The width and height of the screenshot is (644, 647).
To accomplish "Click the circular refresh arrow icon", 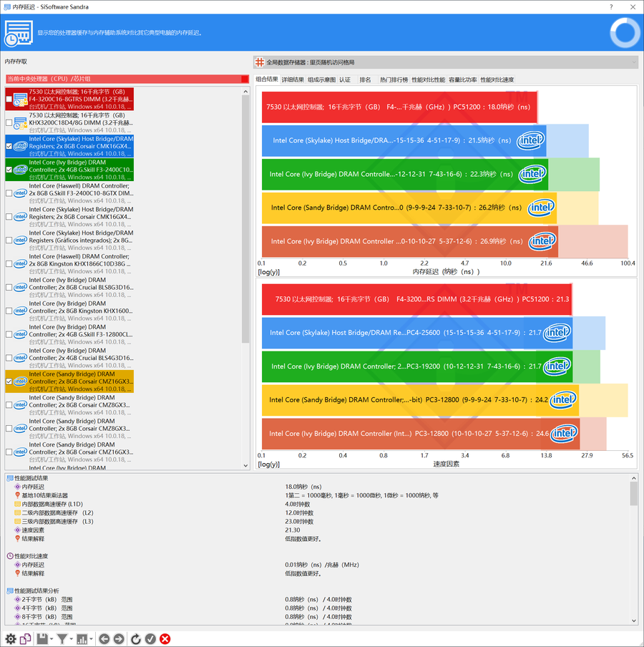I will tap(136, 638).
